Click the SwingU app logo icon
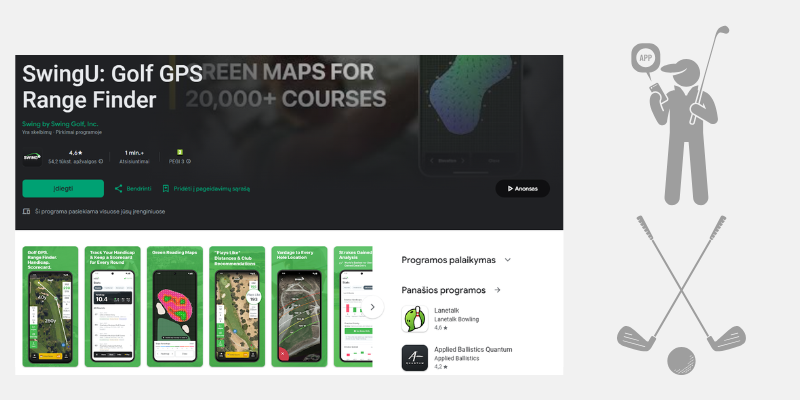This screenshot has width=800, height=400. [x=32, y=157]
